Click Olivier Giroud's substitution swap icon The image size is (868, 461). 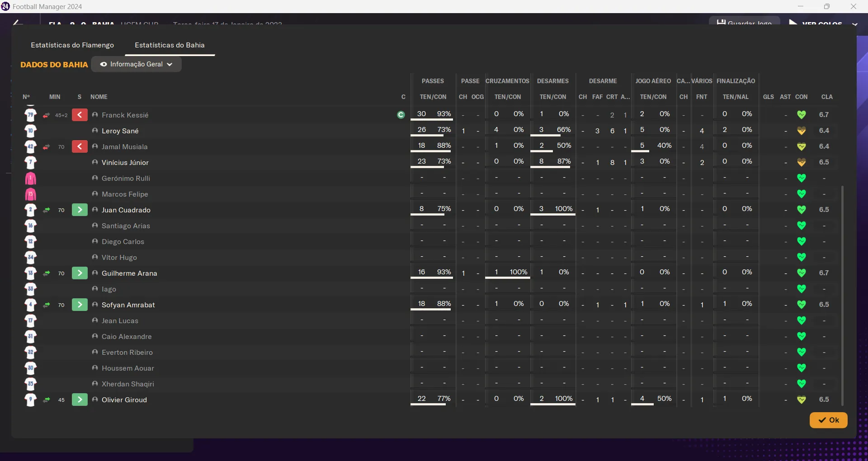click(x=46, y=400)
